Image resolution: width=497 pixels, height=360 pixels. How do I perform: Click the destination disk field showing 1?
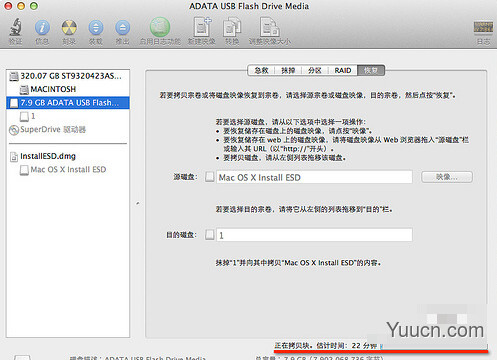tap(314, 235)
